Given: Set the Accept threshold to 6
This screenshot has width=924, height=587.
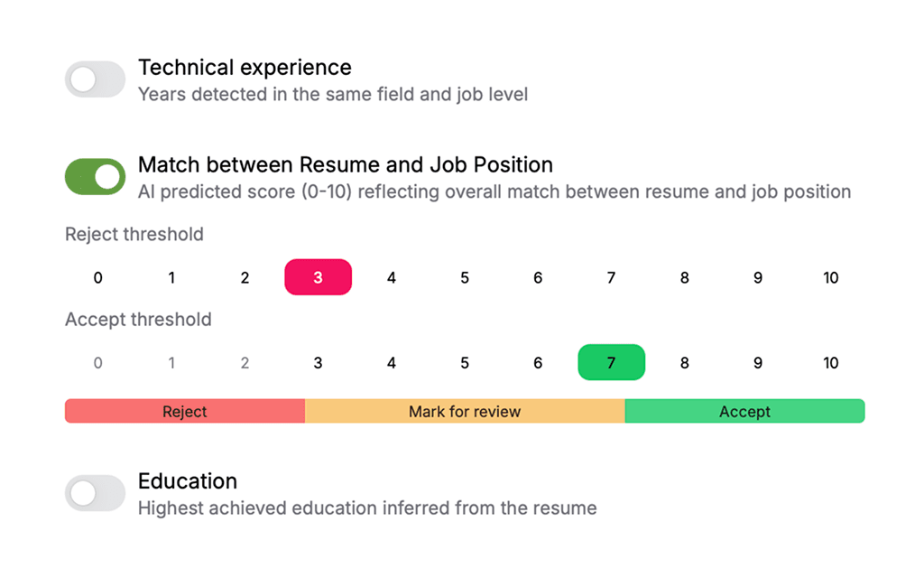Looking at the screenshot, I should tap(537, 362).
